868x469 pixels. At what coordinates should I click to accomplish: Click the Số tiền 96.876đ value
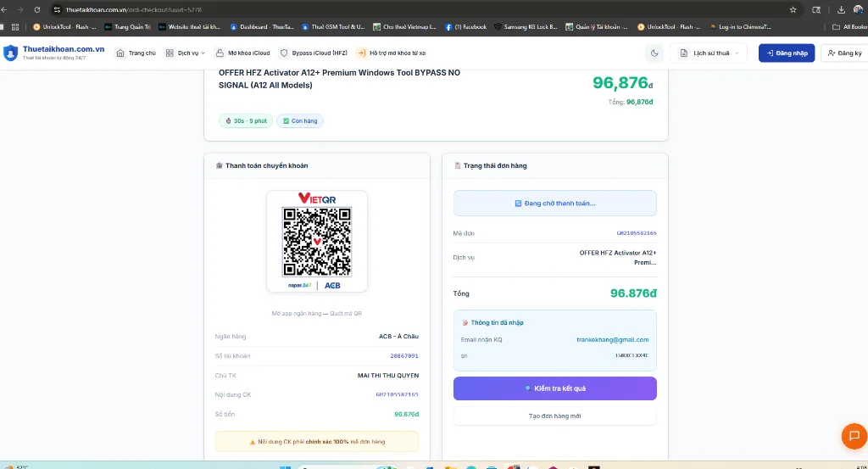[406, 414]
